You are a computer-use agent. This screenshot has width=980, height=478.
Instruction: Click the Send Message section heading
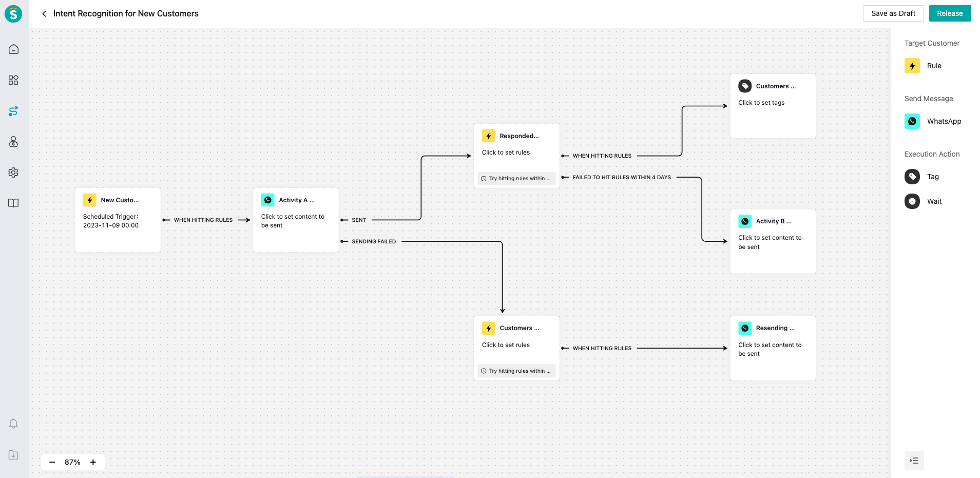(929, 99)
